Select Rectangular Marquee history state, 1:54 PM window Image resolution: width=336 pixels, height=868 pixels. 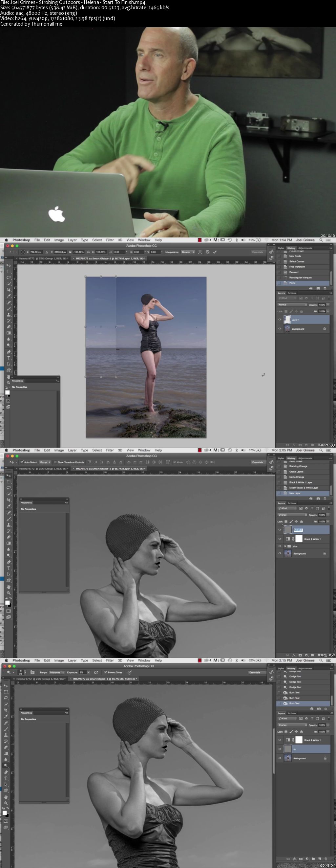tap(303, 278)
